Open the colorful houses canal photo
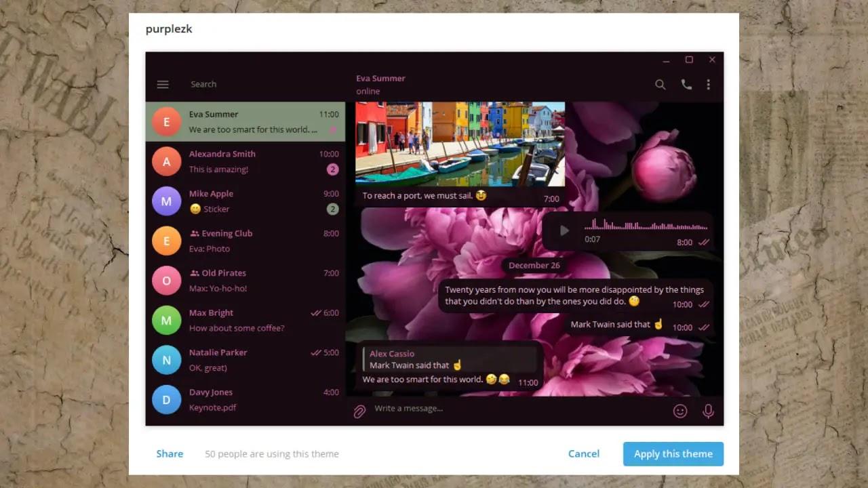 (460, 144)
